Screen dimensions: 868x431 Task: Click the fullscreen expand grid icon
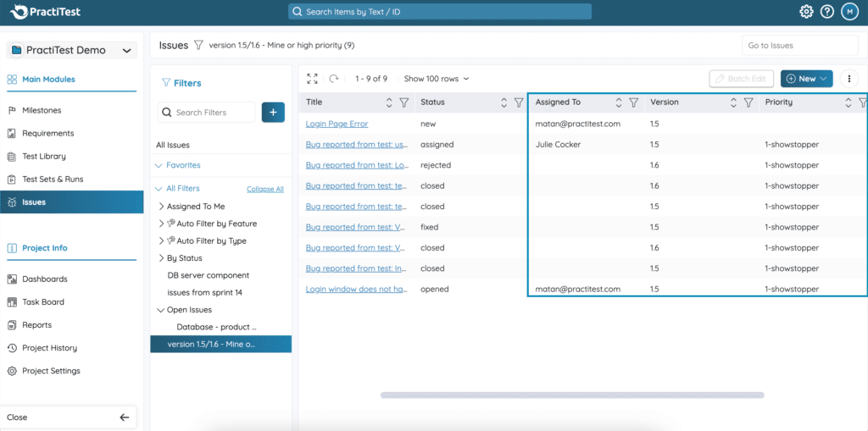(x=312, y=79)
